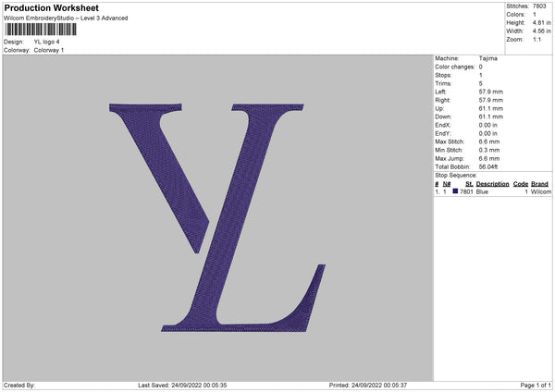Click the EndX value 0.00 in

[488, 125]
